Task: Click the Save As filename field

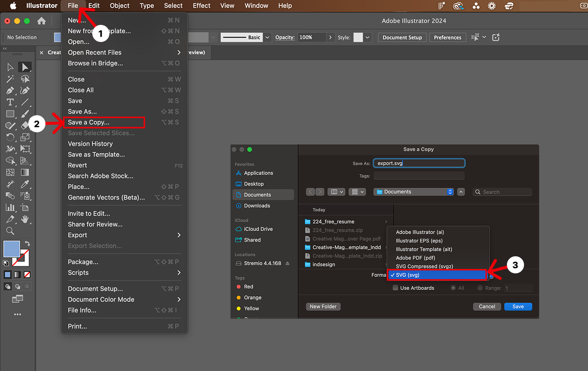Action: [x=419, y=163]
